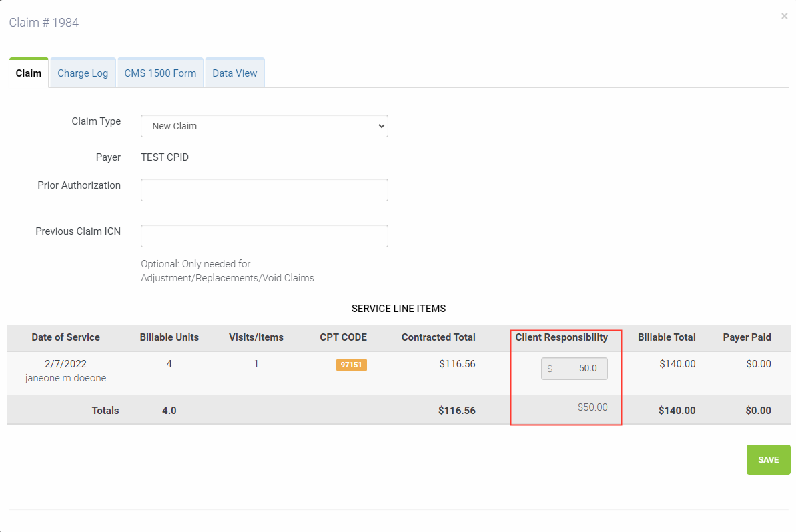Click the Previous Claim ICN input field

[264, 236]
